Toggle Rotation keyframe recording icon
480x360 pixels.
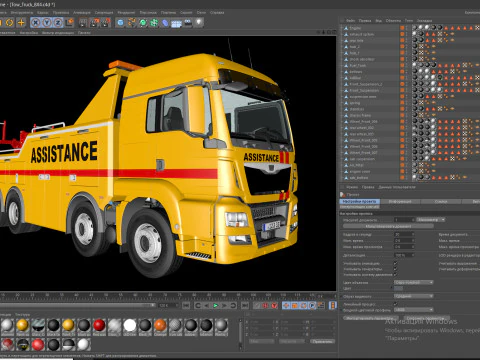[303, 305]
